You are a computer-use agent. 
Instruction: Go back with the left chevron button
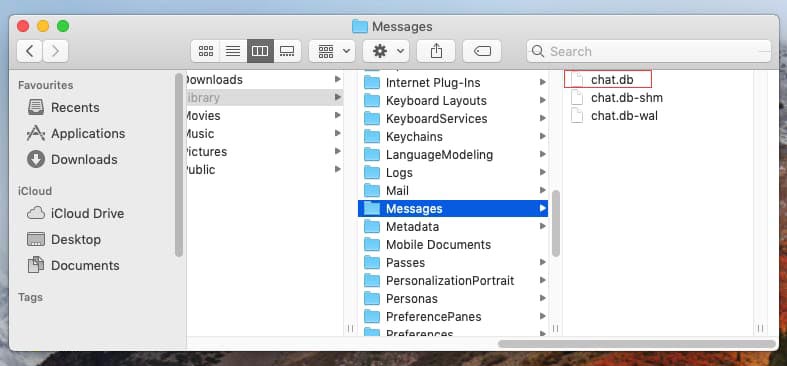(x=30, y=51)
